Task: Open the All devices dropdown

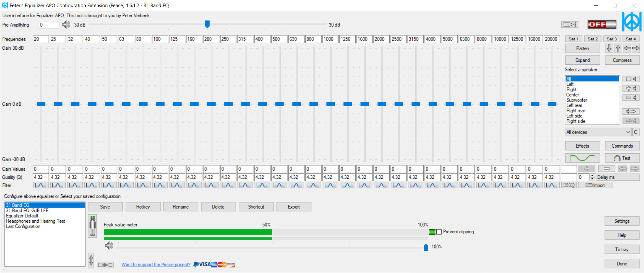Action: coord(598,132)
